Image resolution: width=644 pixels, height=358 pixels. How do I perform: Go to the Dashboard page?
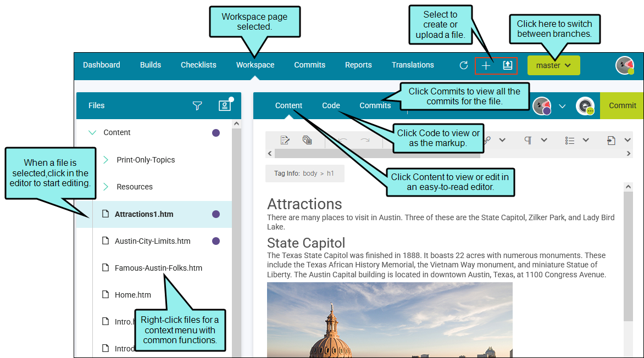[102, 65]
